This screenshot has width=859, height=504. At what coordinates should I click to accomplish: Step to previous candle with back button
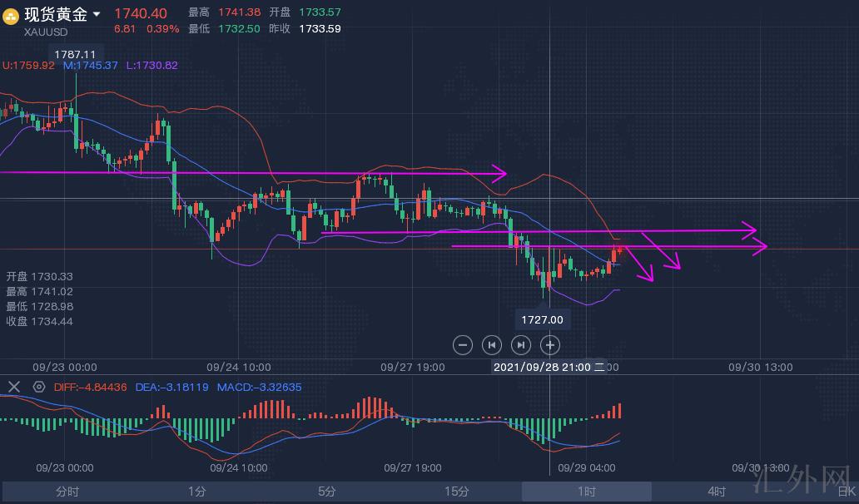(492, 344)
